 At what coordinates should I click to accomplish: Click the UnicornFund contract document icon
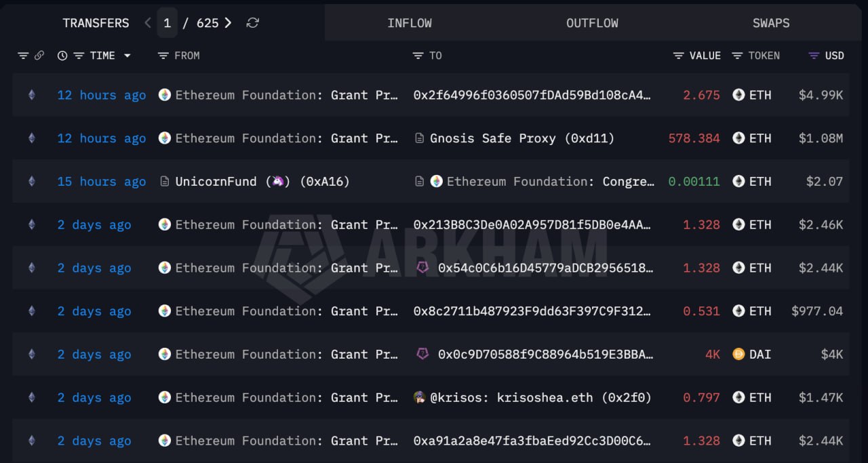click(164, 181)
